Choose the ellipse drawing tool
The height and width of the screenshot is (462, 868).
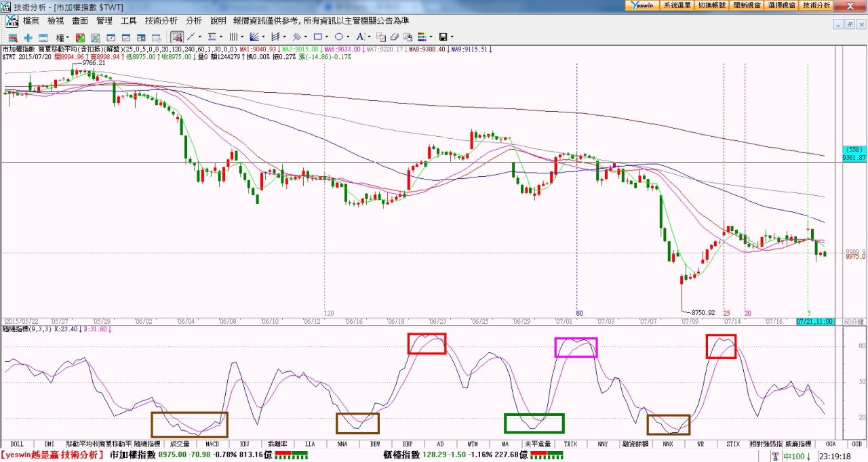click(338, 37)
